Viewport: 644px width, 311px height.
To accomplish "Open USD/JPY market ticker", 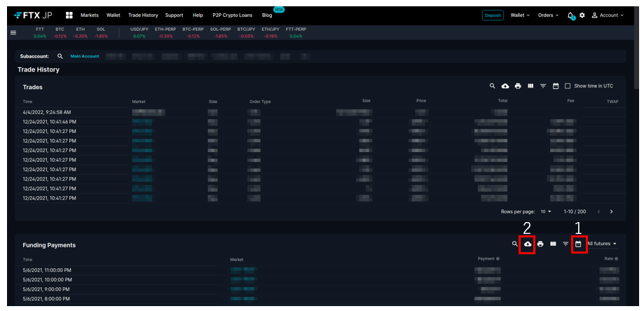I will (139, 32).
